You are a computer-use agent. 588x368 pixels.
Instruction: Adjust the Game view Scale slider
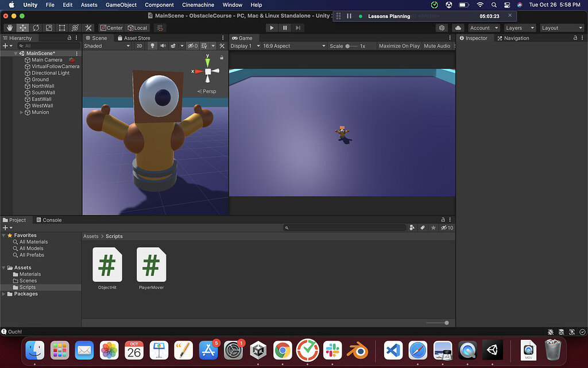click(x=351, y=46)
